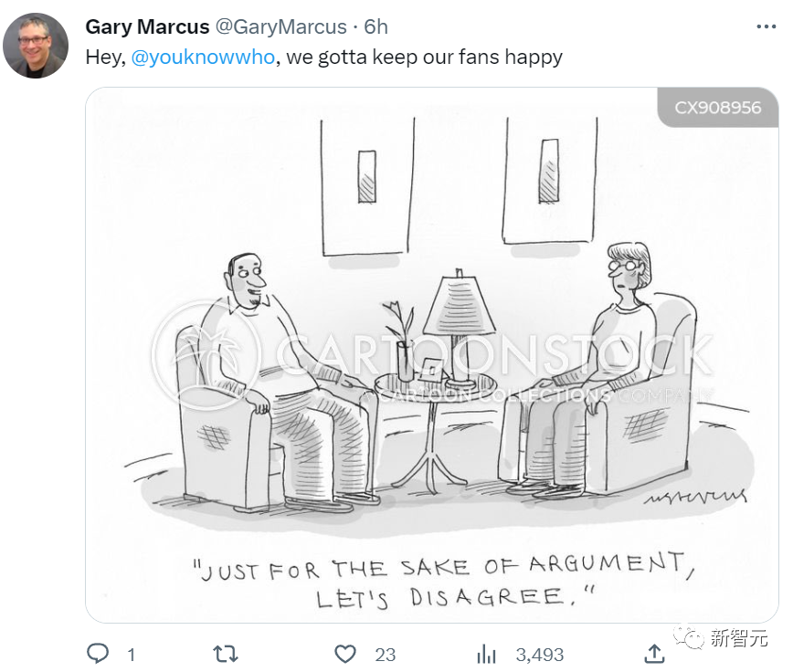Open Gary Marcus's profile avatar photo
793x672 pixels.
coord(36,45)
